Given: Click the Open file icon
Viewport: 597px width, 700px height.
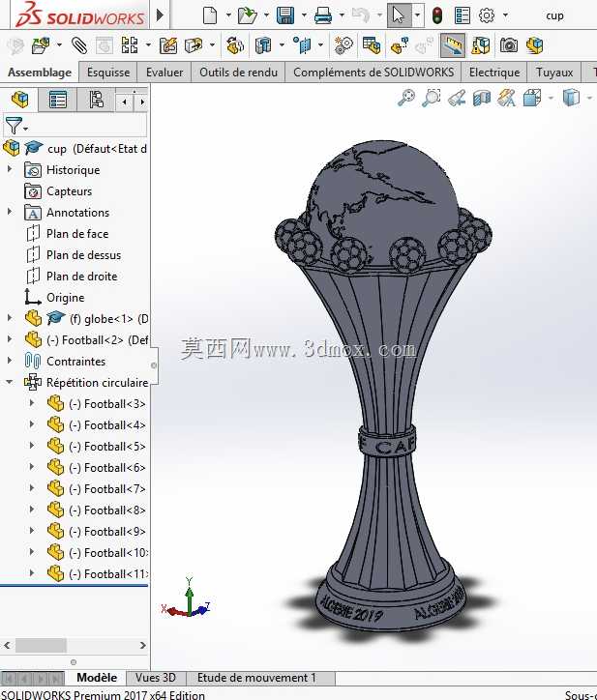Looking at the screenshot, I should click(247, 15).
